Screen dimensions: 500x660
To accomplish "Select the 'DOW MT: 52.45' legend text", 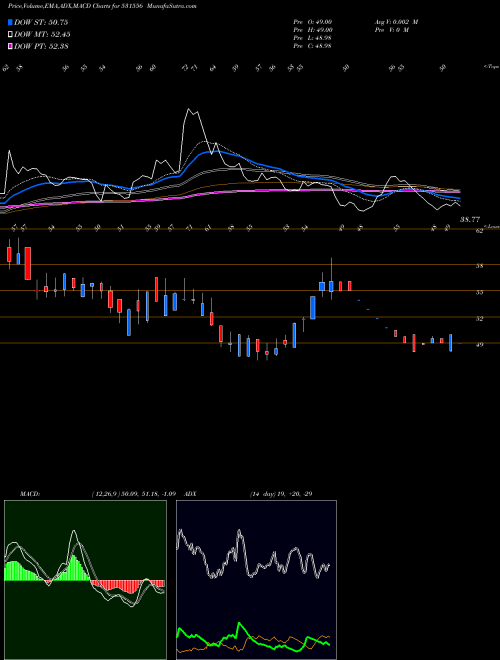I will (42, 35).
